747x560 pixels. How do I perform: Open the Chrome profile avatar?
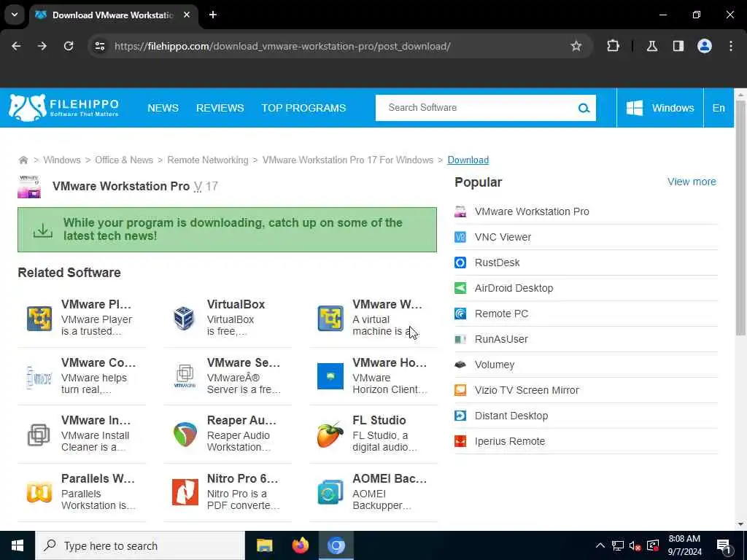(705, 46)
